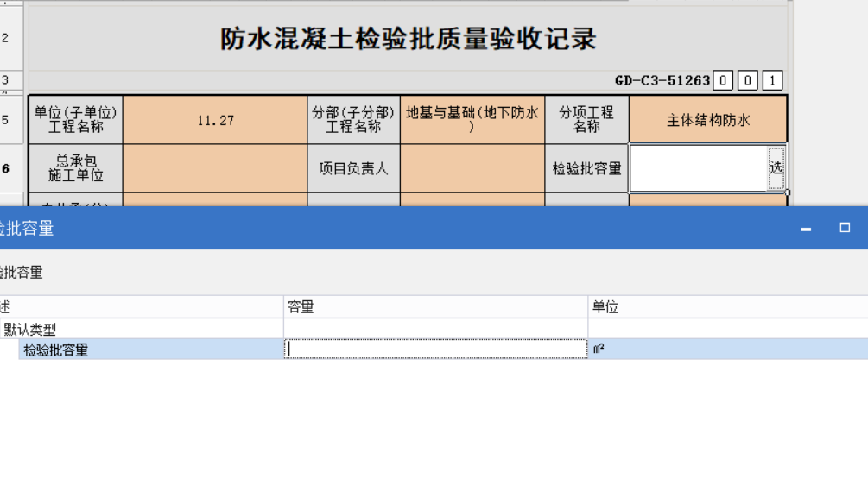Focus the 容量 input field in dialog

coord(435,350)
